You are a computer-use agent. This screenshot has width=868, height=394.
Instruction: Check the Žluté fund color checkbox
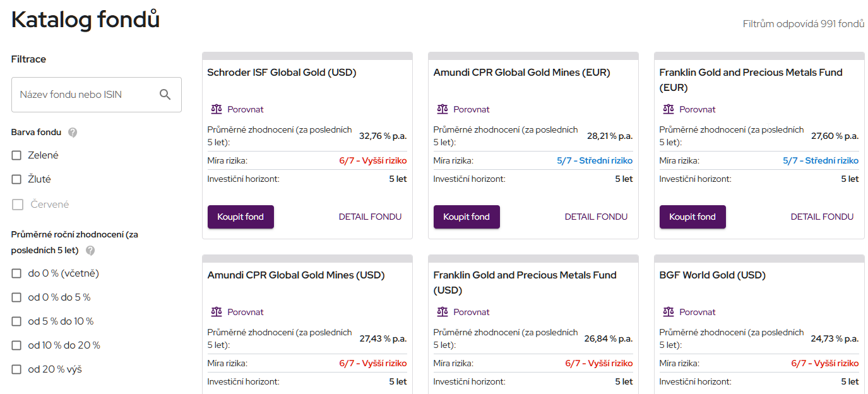pos(16,179)
